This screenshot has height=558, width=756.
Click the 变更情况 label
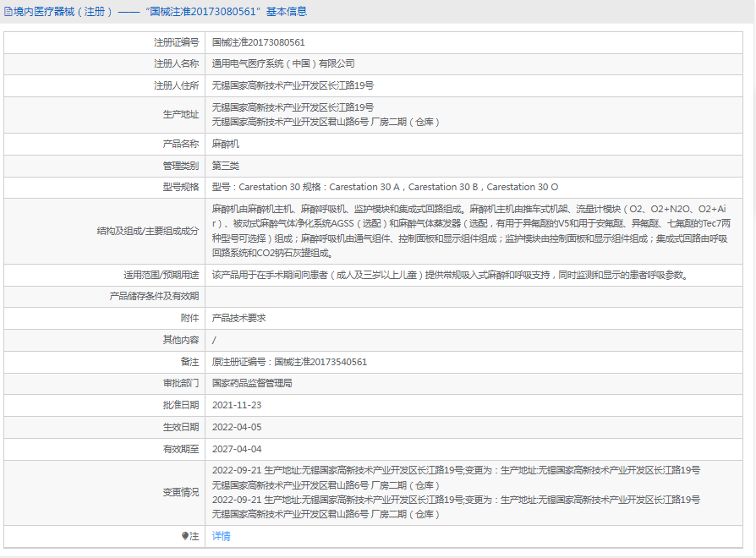pyautogui.click(x=181, y=492)
